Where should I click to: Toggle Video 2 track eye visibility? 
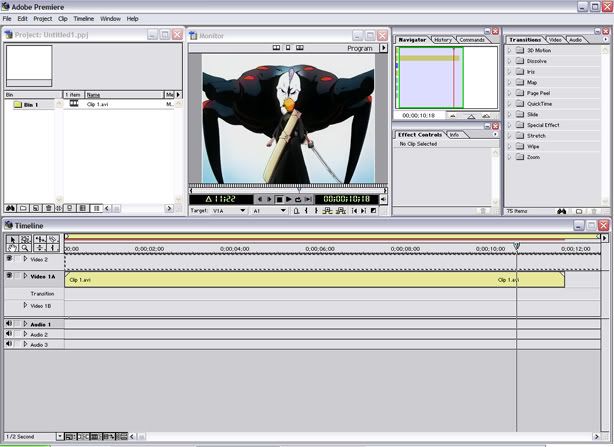(9, 258)
